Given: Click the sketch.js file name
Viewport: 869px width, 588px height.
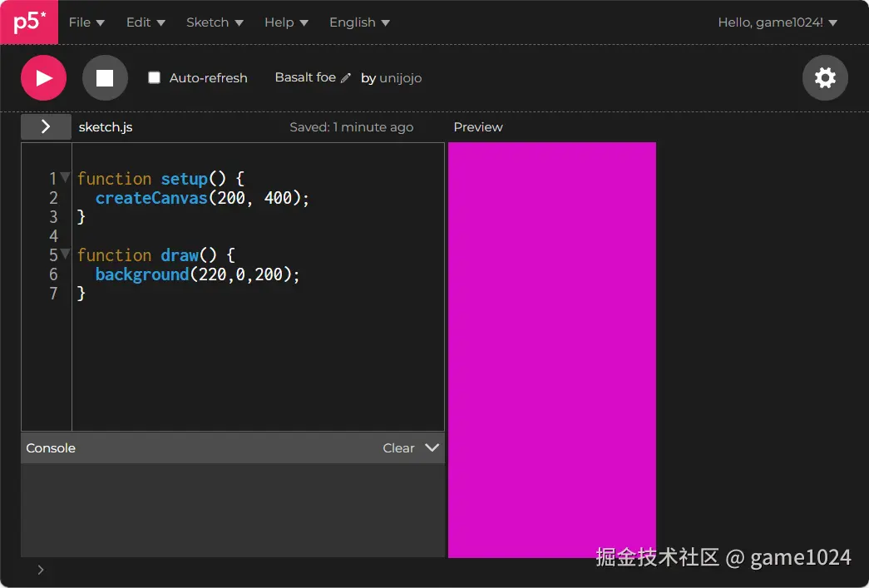Looking at the screenshot, I should coord(106,127).
